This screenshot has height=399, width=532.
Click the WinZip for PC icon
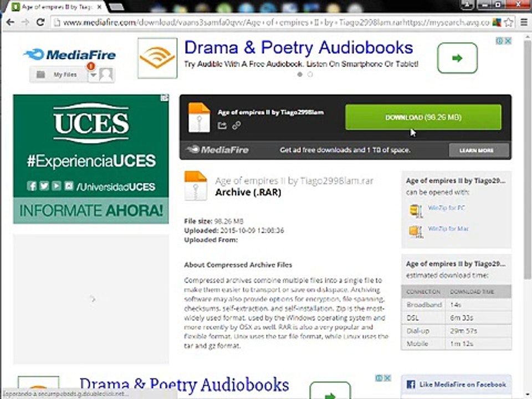point(416,211)
